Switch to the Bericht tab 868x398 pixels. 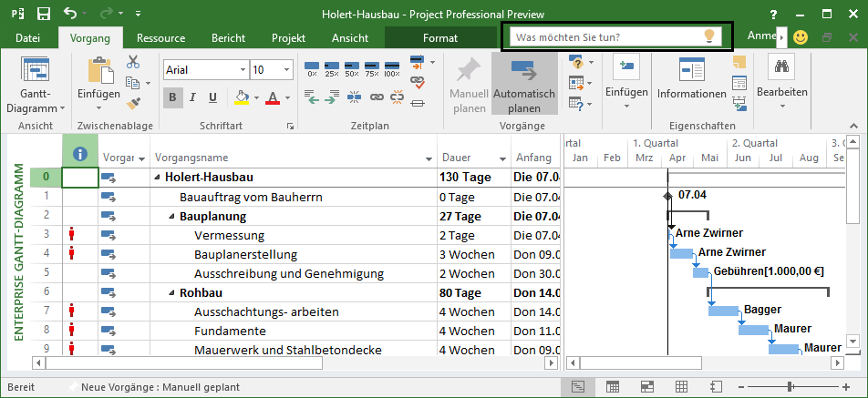point(229,38)
